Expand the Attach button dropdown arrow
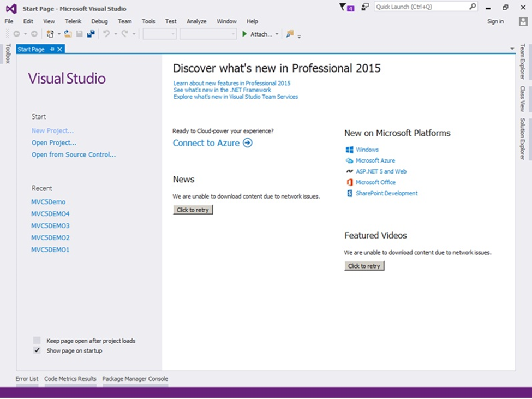 pos(277,34)
